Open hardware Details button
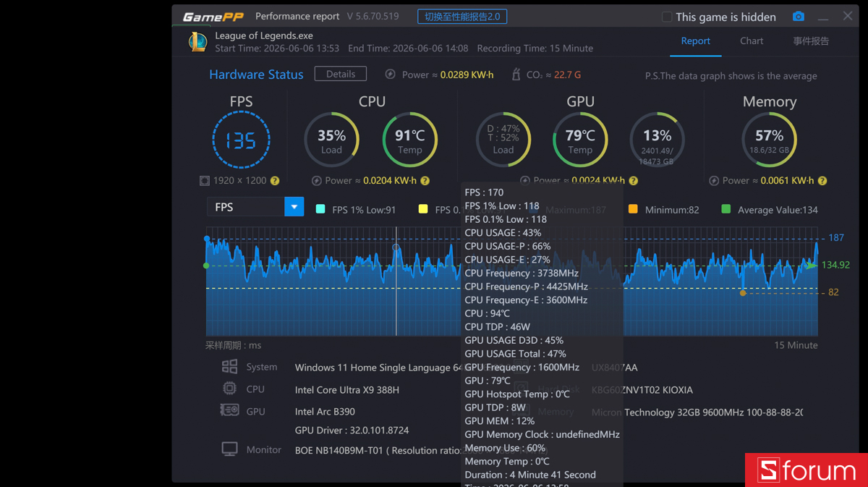The image size is (868, 487). [x=341, y=74]
